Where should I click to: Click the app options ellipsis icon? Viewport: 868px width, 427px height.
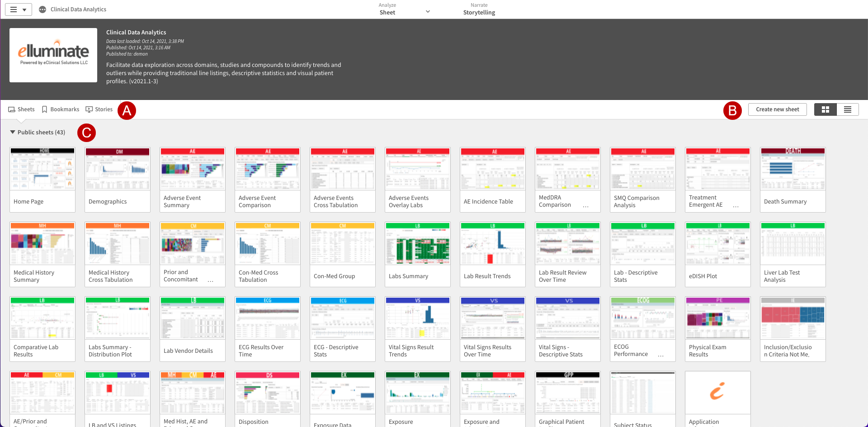point(42,9)
